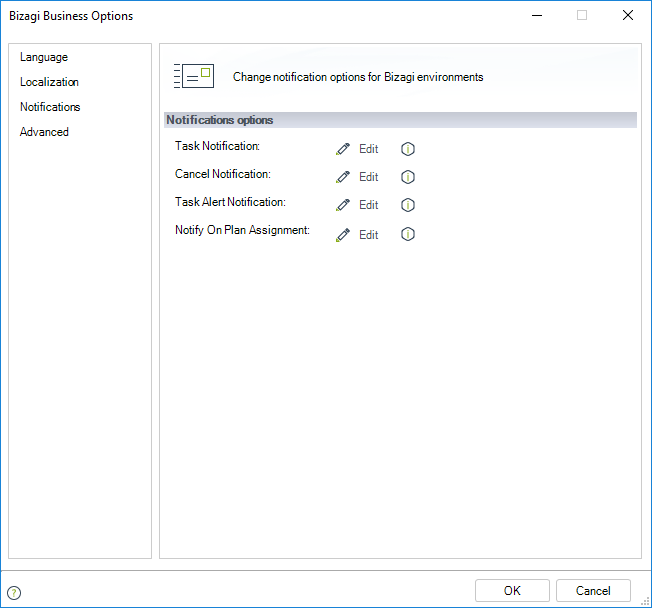Click the pencil icon for Notify On Plan Assignment

(343, 235)
